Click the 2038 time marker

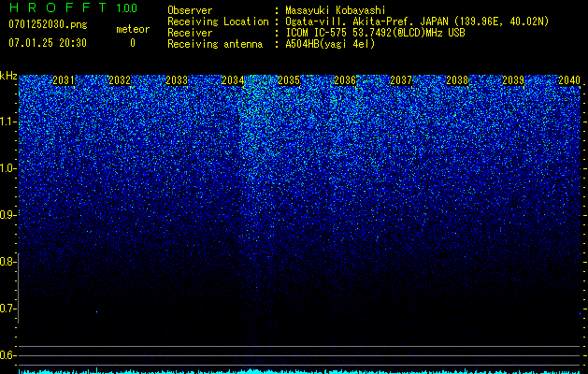click(457, 80)
